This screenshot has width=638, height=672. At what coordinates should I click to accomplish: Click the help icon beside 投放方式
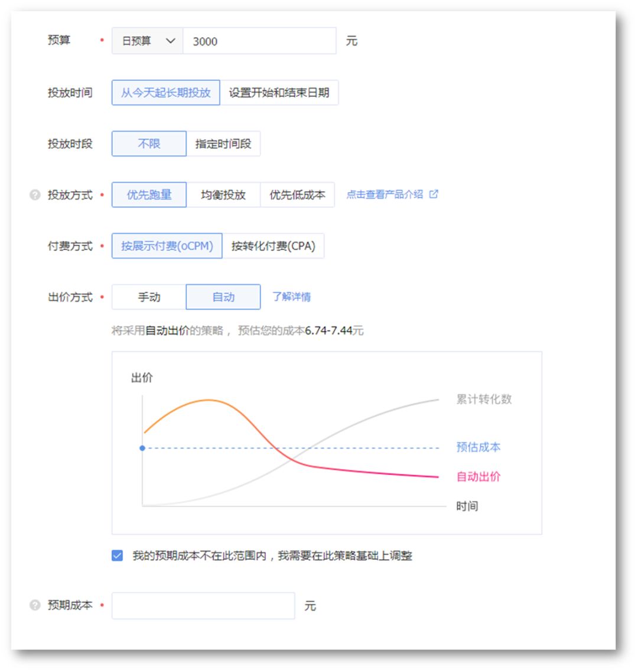point(34,194)
